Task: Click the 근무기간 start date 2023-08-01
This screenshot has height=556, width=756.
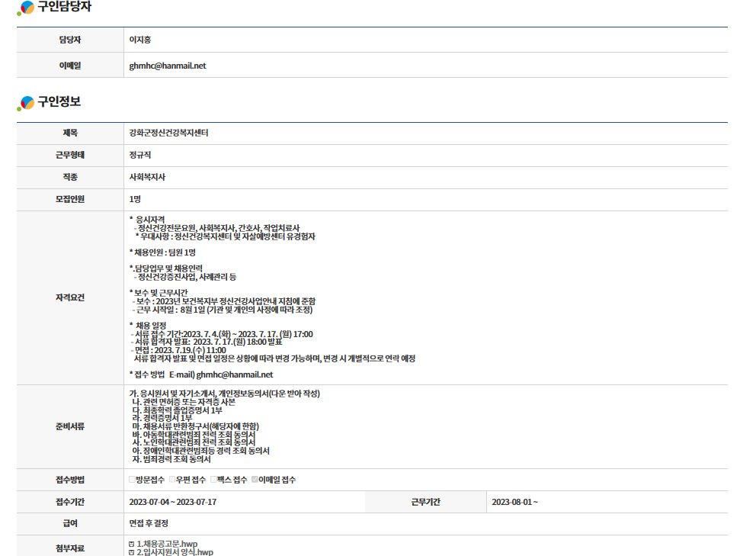Action: tap(514, 502)
